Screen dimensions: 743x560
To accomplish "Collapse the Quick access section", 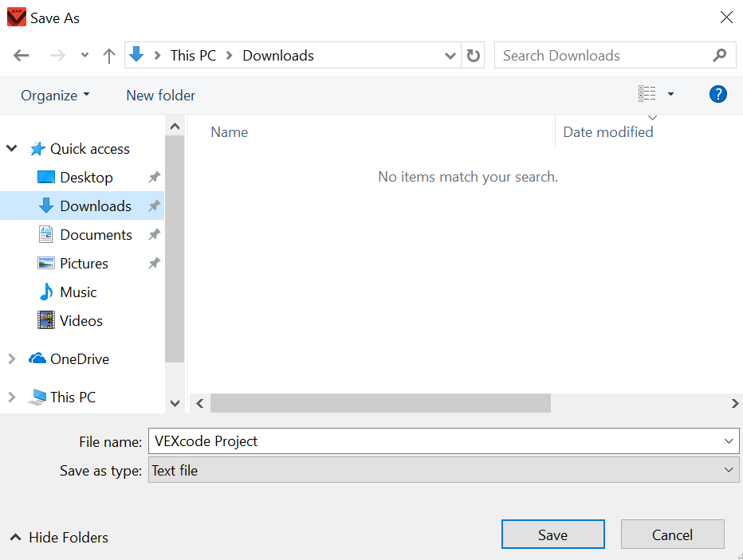I will click(11, 148).
